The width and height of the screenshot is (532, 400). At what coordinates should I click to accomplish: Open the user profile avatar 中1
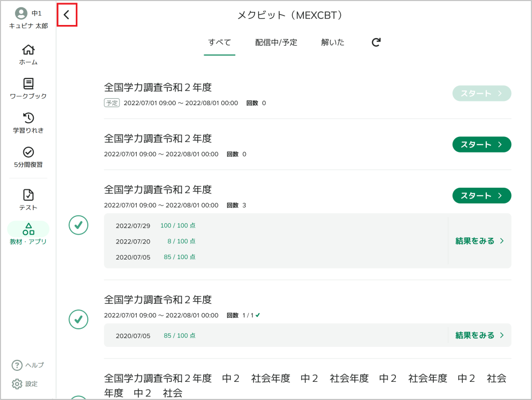pos(21,13)
